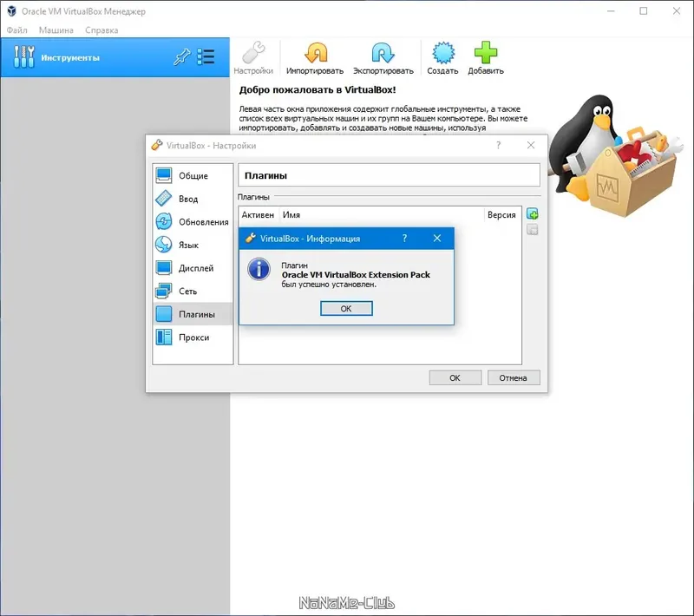Screen dimensions: 694x616
Task: Click the pin icon next to Инструменты
Action: 181,57
